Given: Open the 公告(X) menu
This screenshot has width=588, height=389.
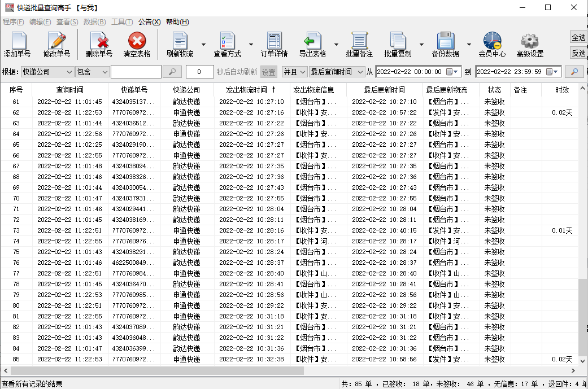Looking at the screenshot, I should pos(149,21).
